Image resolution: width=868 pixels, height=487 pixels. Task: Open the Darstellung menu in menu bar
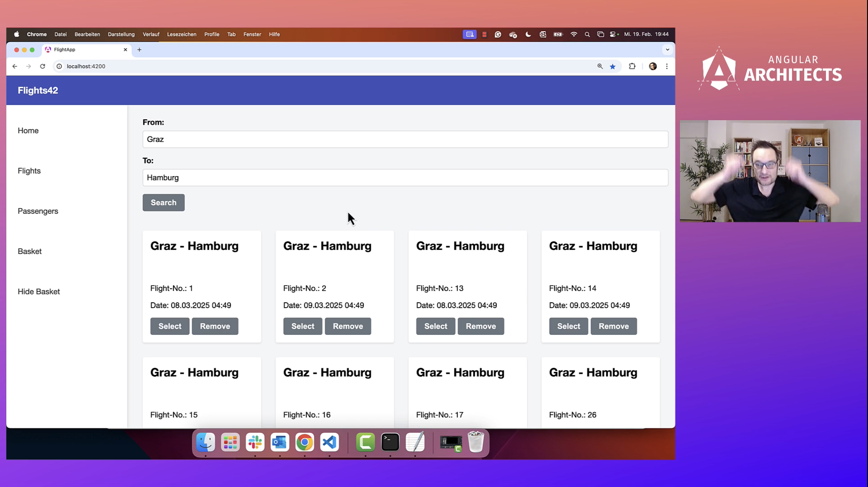[x=121, y=34]
